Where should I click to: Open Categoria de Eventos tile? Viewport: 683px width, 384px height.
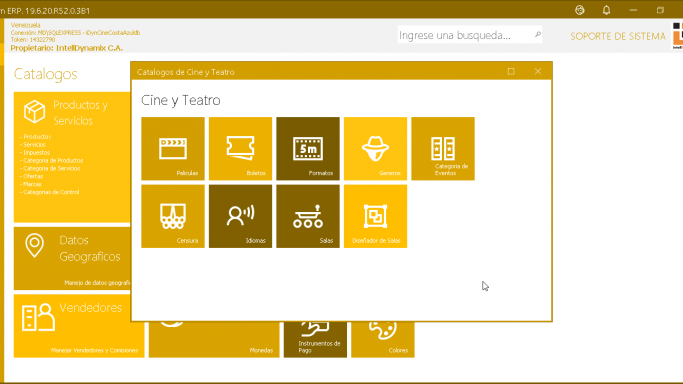[x=443, y=148]
